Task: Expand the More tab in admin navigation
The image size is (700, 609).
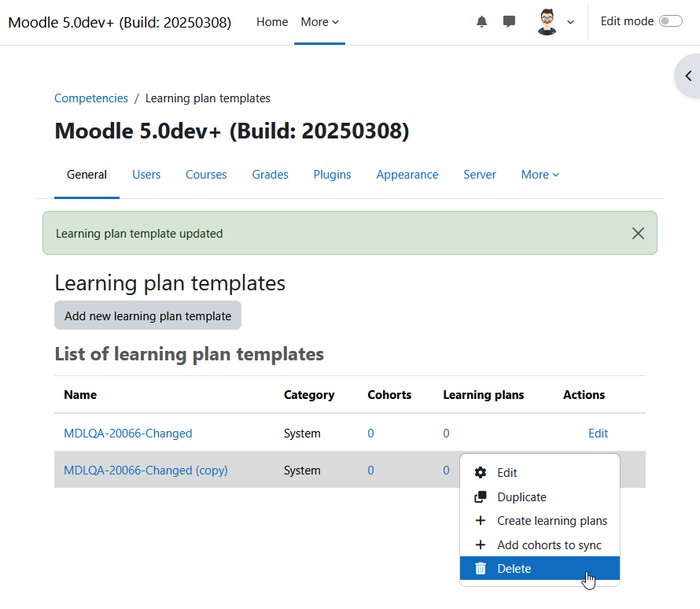Action: (540, 175)
